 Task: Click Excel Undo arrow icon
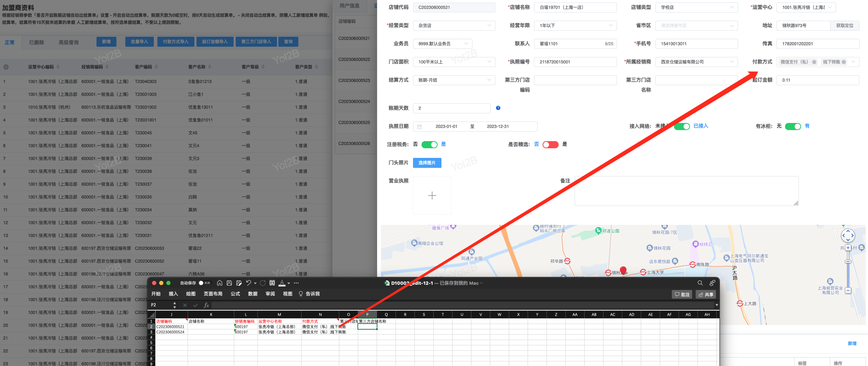(249, 283)
